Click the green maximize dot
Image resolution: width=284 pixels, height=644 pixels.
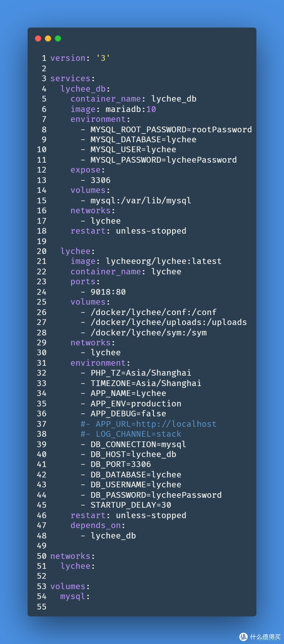coord(58,39)
